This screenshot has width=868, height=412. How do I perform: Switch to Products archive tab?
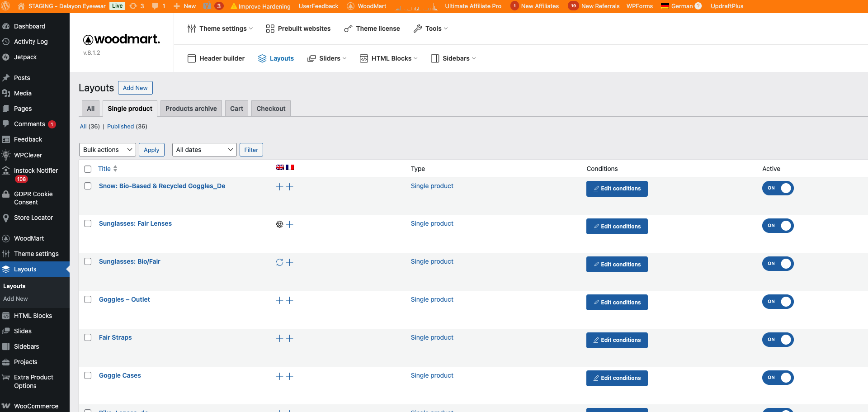click(x=191, y=109)
